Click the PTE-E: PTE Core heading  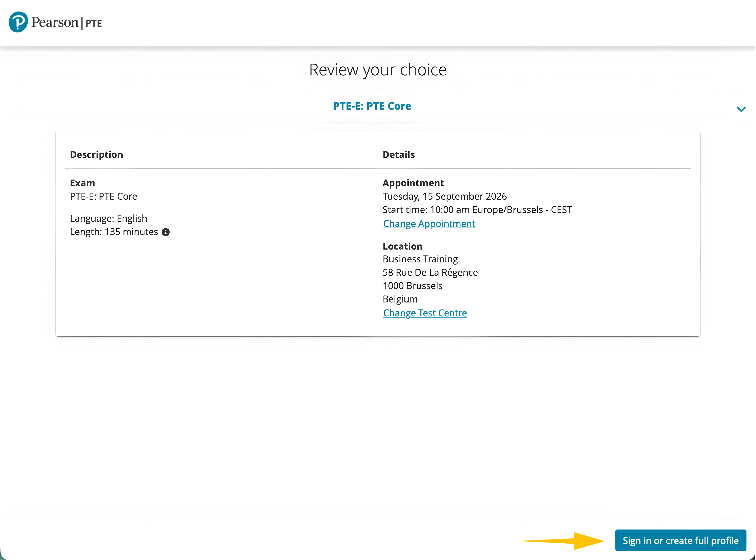coord(372,106)
